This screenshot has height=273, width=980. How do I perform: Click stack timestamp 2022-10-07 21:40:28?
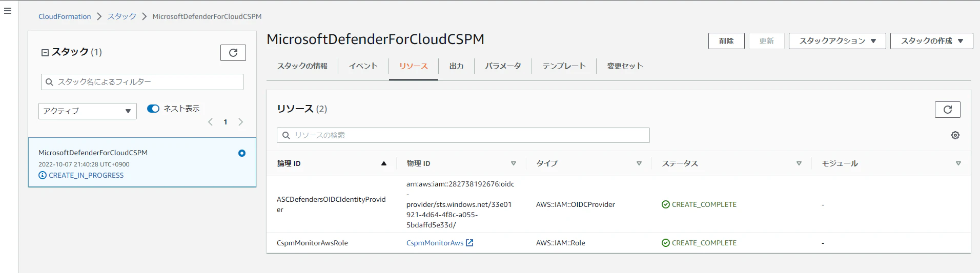click(x=84, y=164)
